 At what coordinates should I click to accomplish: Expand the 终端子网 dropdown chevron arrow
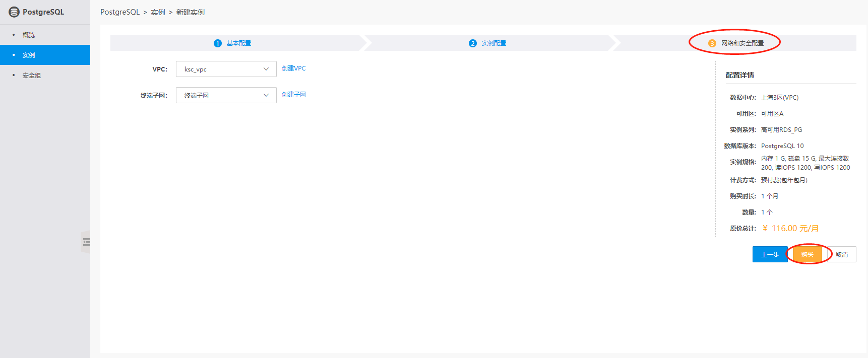266,95
